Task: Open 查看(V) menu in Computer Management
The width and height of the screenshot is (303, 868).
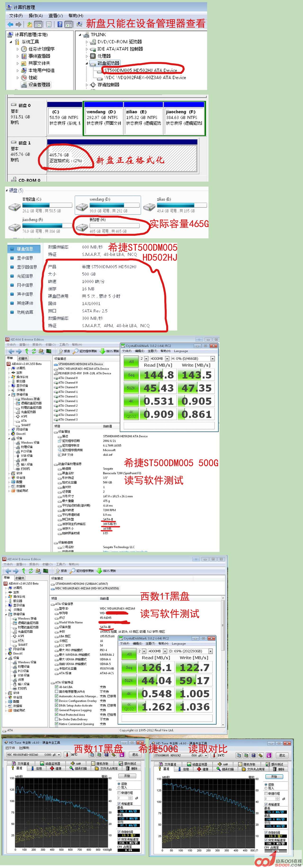Action: 55,16
